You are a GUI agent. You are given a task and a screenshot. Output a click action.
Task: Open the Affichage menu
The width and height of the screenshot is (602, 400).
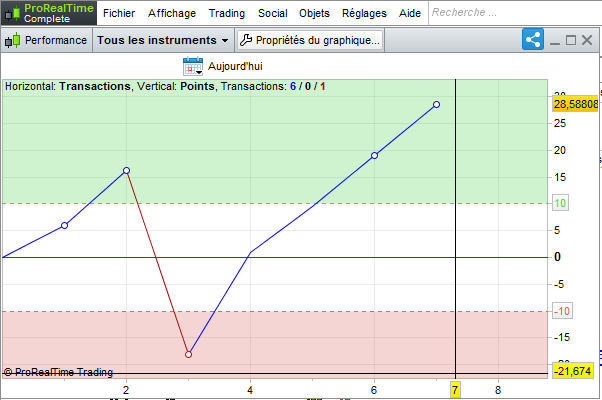coord(172,13)
